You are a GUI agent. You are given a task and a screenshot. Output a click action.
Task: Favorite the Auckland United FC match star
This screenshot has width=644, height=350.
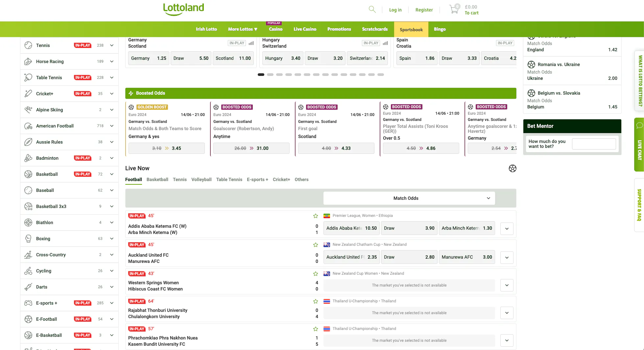(x=316, y=245)
